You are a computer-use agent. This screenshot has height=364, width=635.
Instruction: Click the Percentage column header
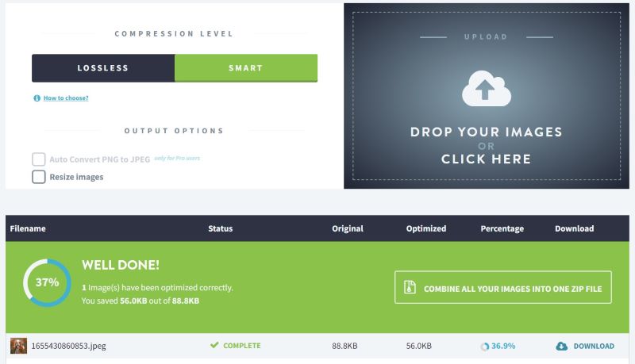[x=502, y=228]
